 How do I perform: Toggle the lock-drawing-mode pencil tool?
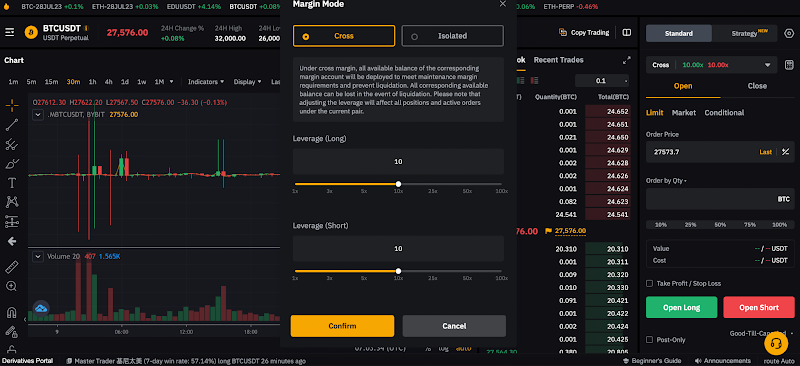[x=12, y=331]
